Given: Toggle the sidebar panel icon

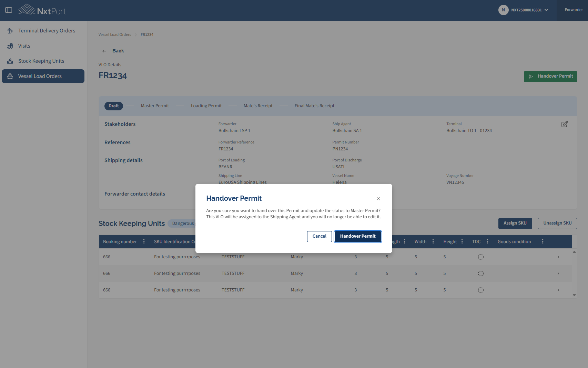Looking at the screenshot, I should 9,10.
